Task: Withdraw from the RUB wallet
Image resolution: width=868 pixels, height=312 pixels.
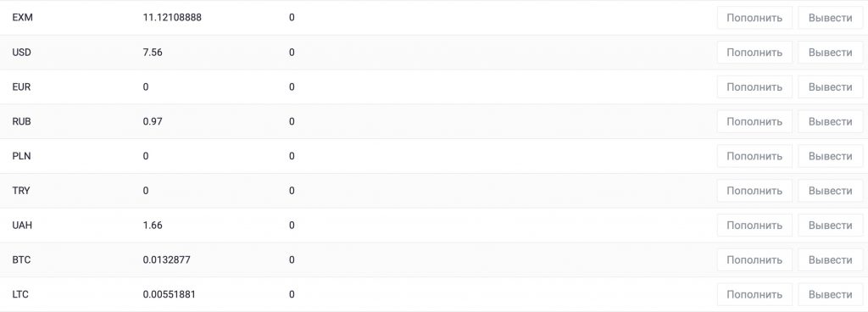Action: click(x=831, y=122)
